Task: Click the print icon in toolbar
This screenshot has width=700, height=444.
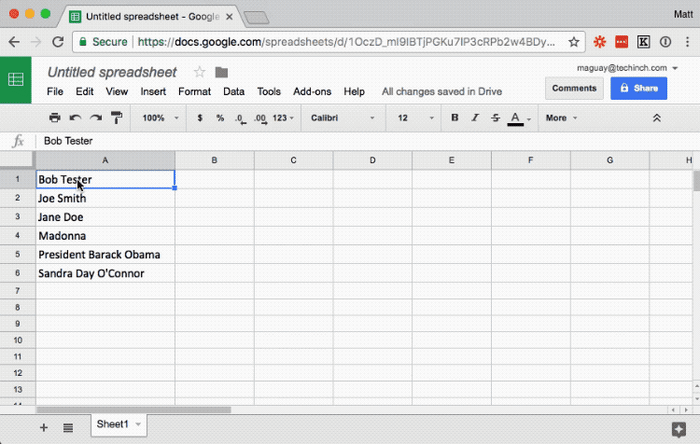Action: point(54,118)
